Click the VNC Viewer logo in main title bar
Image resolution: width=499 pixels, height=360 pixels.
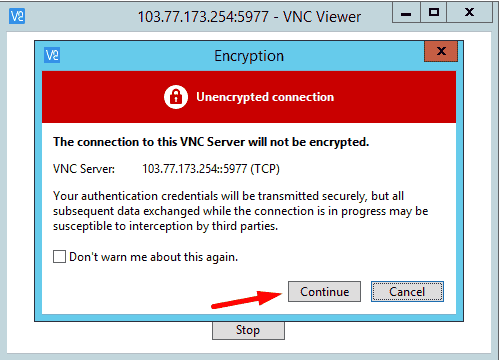(17, 16)
